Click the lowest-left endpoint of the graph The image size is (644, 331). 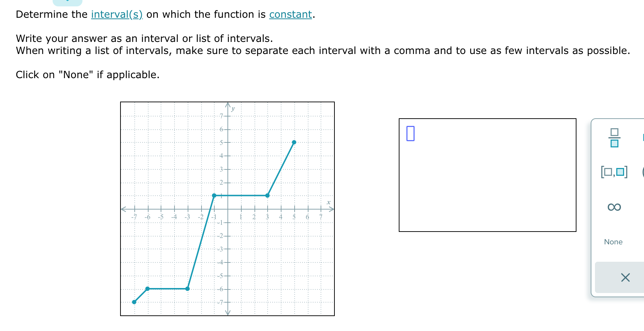coord(133,302)
